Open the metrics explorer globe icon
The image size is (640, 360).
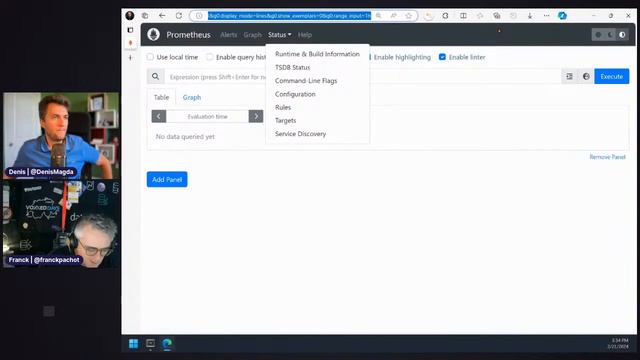tap(586, 76)
